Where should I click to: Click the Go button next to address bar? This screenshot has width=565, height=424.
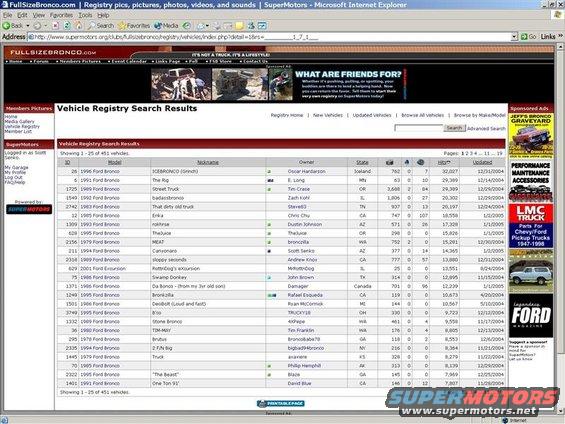coord(529,37)
